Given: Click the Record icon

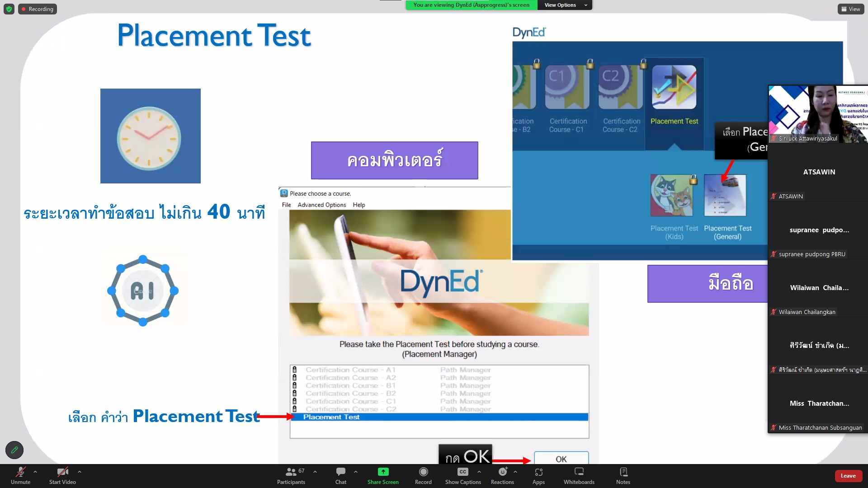Looking at the screenshot, I should 423,472.
